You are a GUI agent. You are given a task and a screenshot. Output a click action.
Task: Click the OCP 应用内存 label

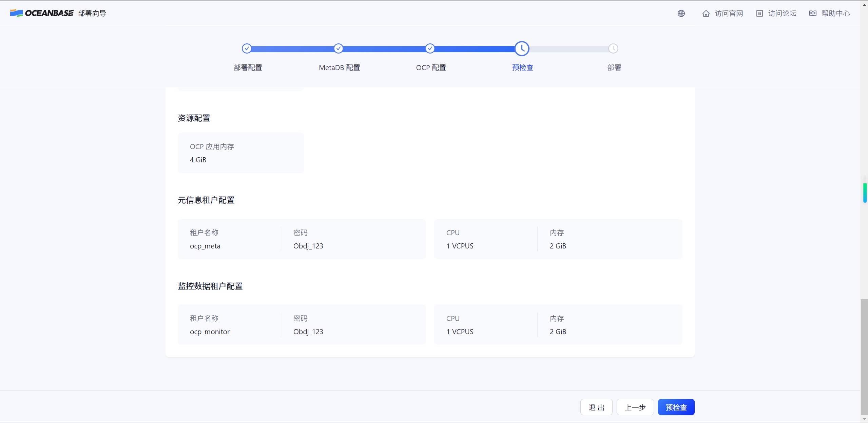(212, 146)
